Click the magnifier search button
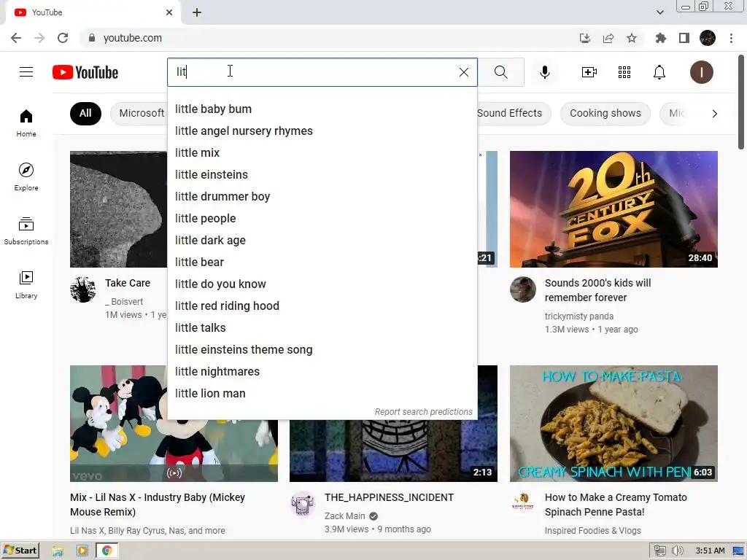This screenshot has height=560, width=747. 500,72
